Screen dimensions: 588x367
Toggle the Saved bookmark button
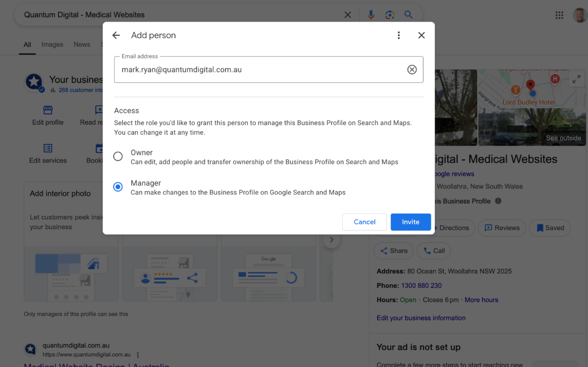coord(549,228)
